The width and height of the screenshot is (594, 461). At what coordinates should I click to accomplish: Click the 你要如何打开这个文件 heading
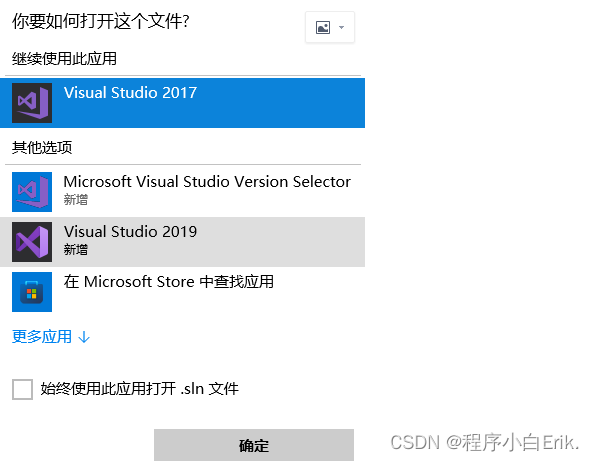pos(100,21)
